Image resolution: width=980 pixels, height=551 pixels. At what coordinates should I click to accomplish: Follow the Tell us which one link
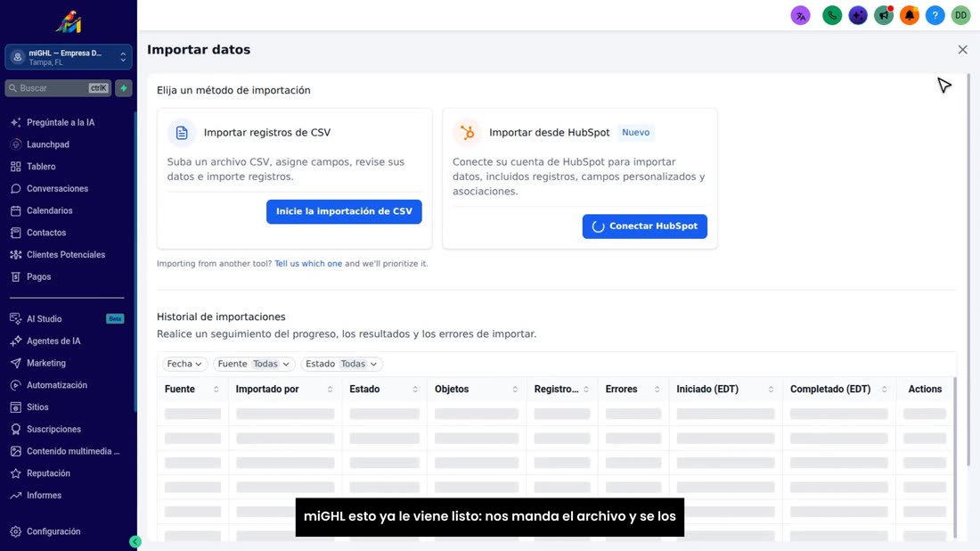308,264
